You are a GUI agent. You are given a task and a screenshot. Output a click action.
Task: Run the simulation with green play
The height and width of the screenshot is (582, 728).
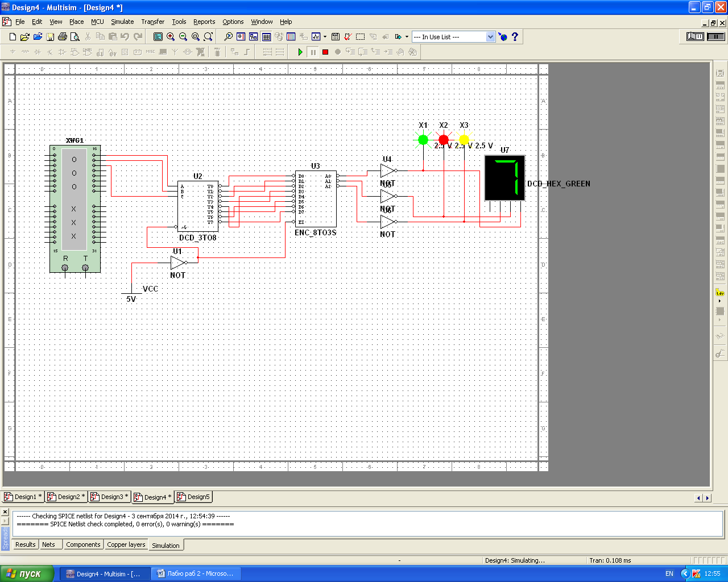300,52
